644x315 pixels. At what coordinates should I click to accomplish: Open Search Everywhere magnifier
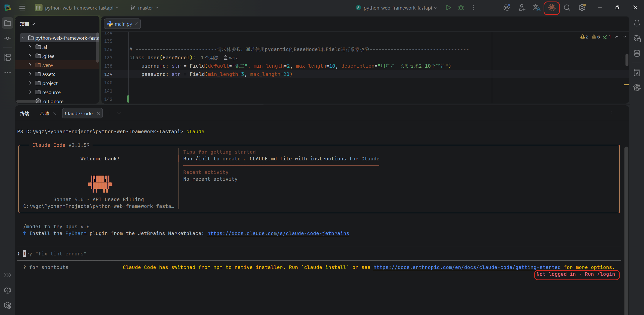(x=567, y=8)
